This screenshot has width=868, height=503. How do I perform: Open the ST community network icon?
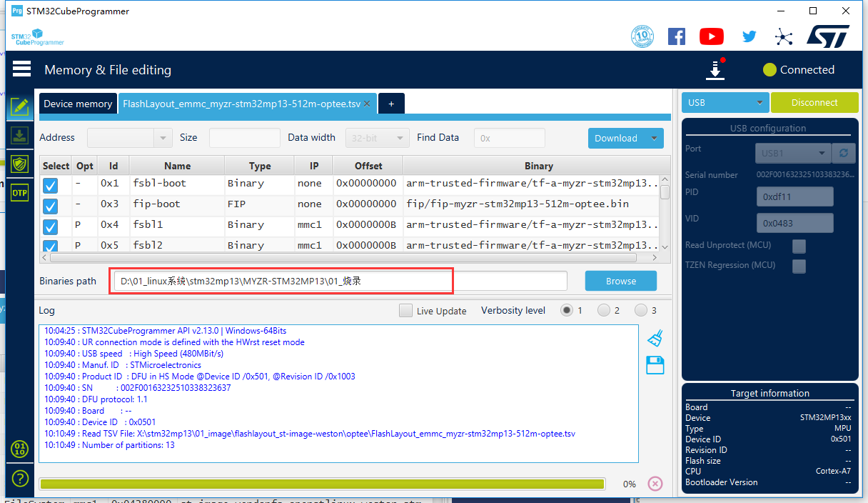pyautogui.click(x=784, y=36)
